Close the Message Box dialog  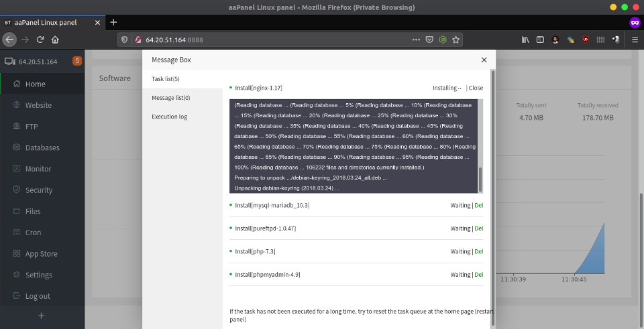click(484, 60)
